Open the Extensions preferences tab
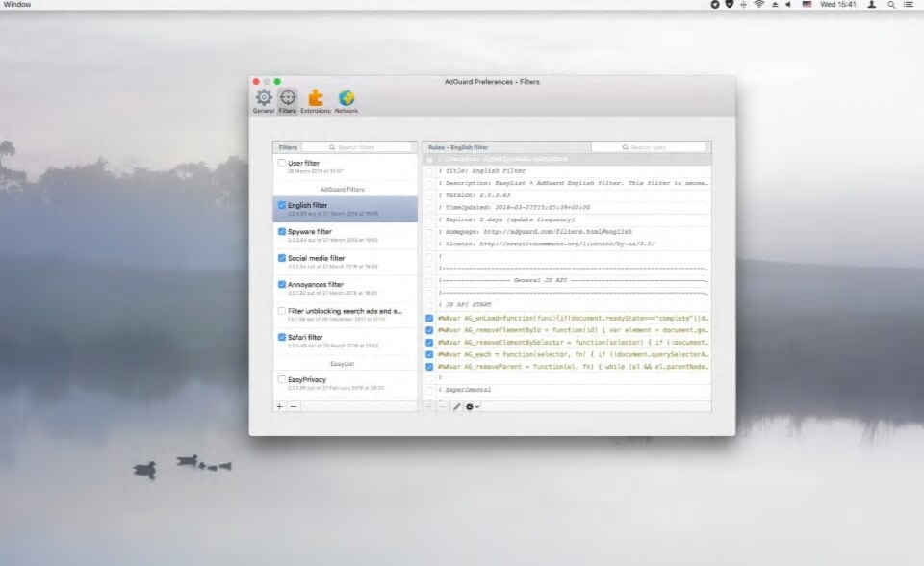The image size is (924, 566). tap(316, 101)
